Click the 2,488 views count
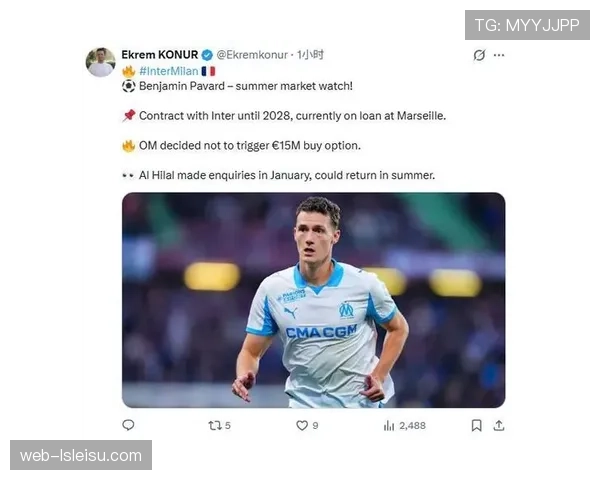This screenshot has width=600, height=480. 412,426
